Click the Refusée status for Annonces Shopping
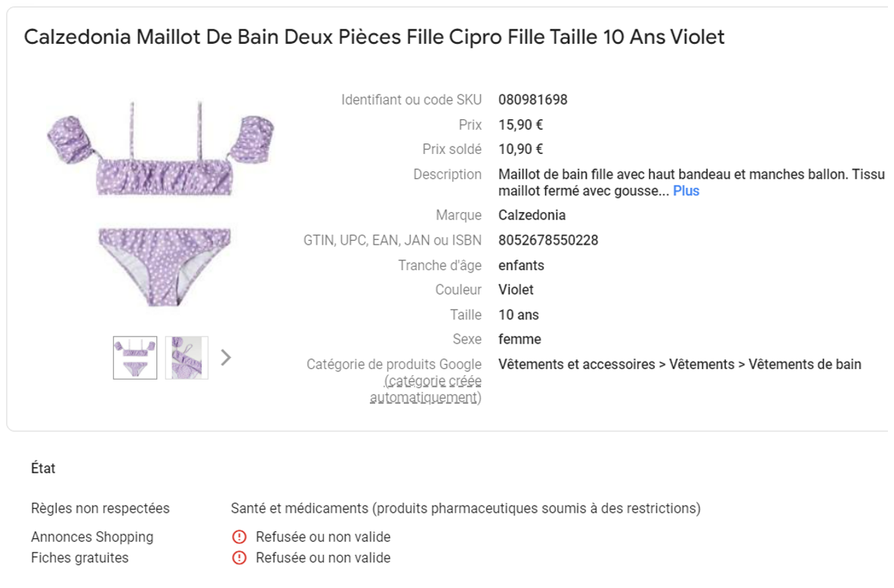Viewport: 894px width, 588px height. (x=322, y=537)
